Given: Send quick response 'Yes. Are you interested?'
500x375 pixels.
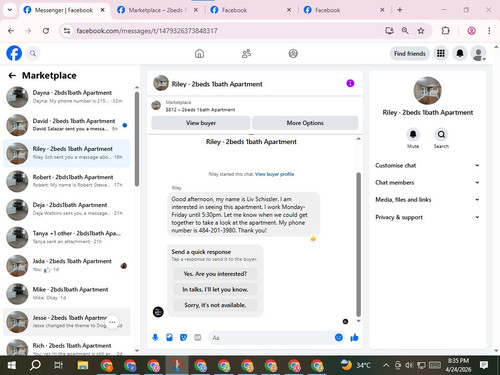Looking at the screenshot, I should tap(215, 274).
